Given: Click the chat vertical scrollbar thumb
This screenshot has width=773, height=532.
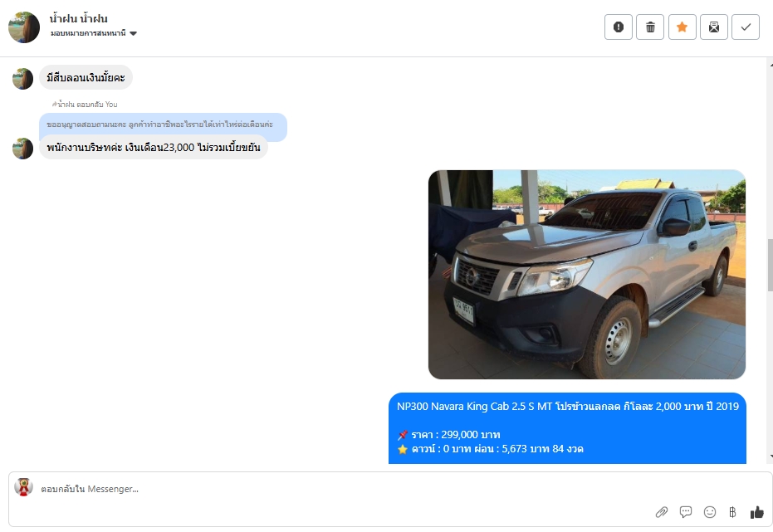Looking at the screenshot, I should coord(770,265).
